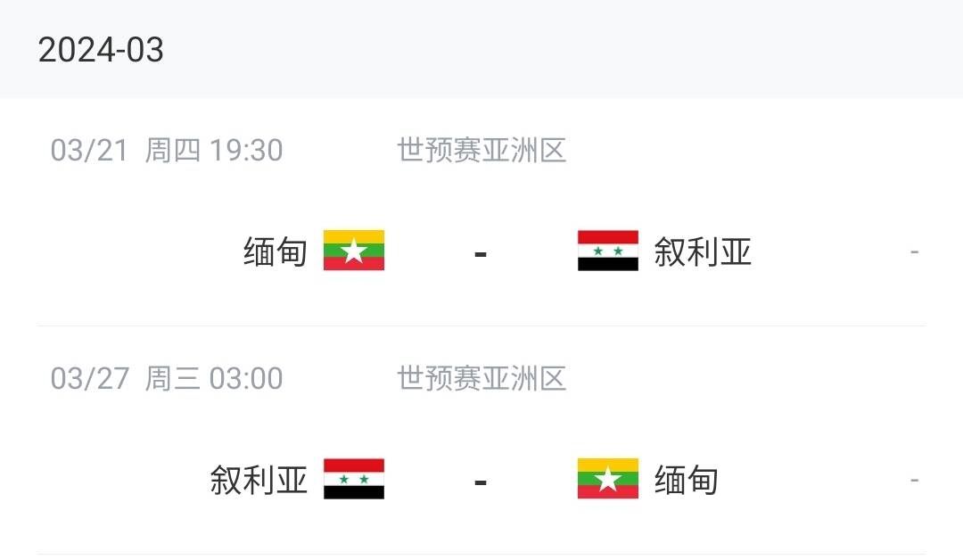
Task: Open 世预赛亚洲区 label of 03/21 match
Action: [481, 151]
